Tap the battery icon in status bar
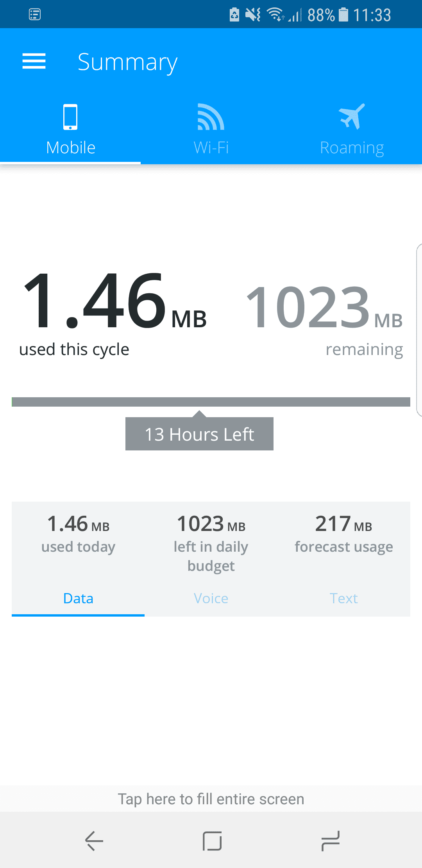 343,14
